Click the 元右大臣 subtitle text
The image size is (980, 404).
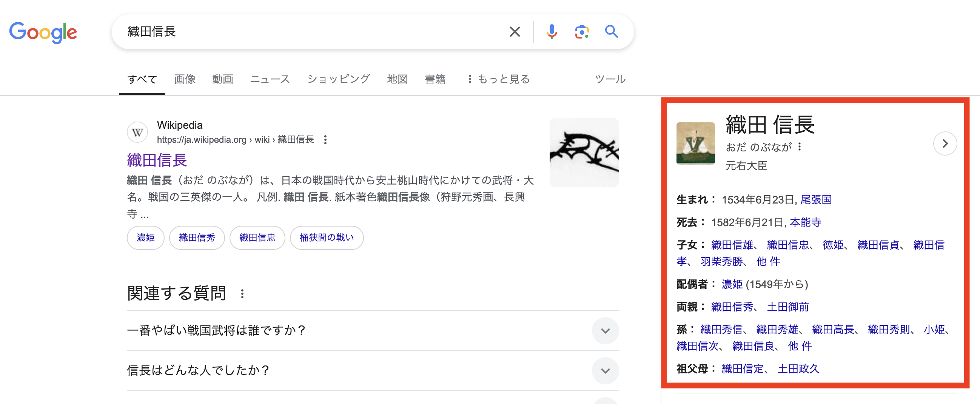(x=746, y=166)
